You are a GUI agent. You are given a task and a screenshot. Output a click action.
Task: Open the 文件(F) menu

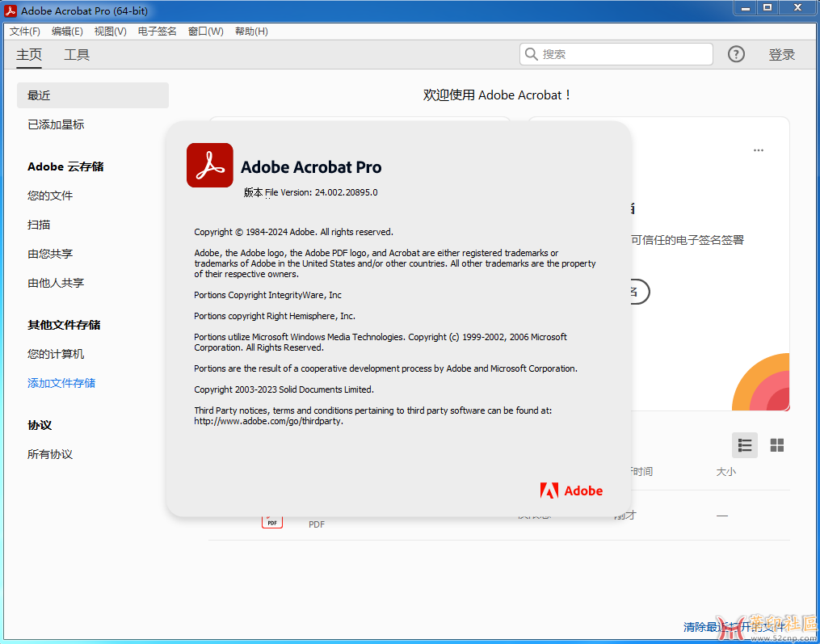[24, 32]
